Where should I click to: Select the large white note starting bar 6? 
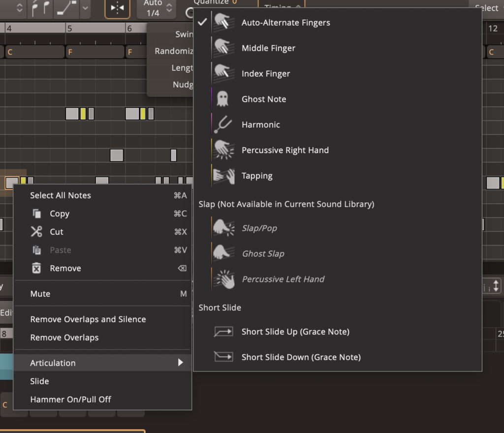point(132,114)
